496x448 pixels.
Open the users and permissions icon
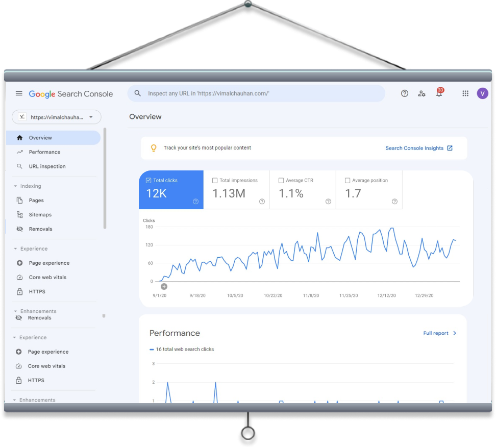coord(421,93)
